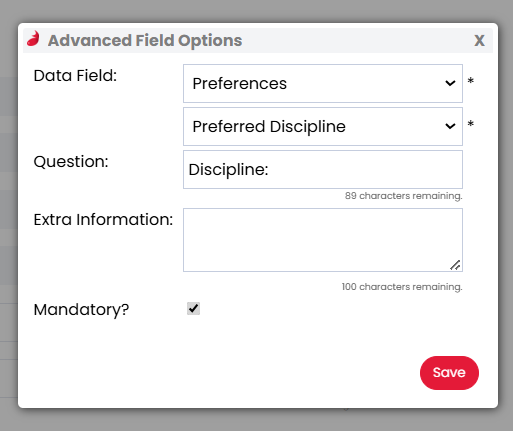Click the chevron arrow beside Preferred Discipline
The height and width of the screenshot is (431, 513).
[x=450, y=126]
